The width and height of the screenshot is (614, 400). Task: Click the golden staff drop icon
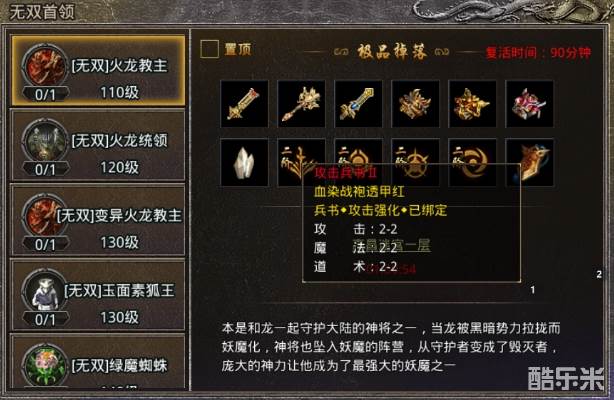click(x=301, y=104)
